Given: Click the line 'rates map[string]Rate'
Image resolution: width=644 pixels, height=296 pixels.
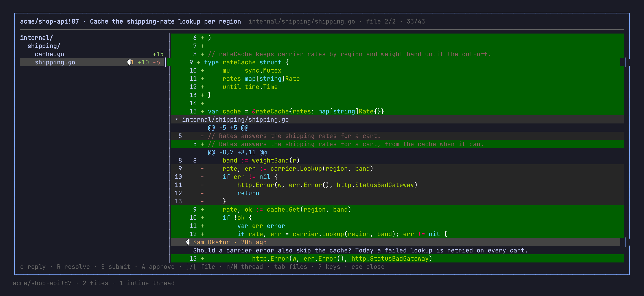Looking at the screenshot, I should (397, 79).
